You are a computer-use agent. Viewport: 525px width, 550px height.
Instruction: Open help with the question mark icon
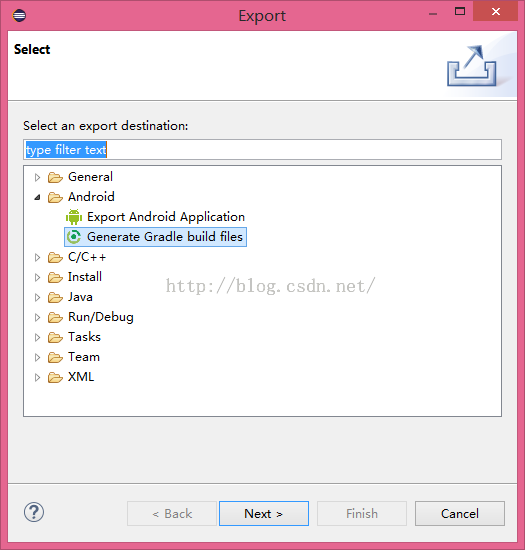point(34,512)
